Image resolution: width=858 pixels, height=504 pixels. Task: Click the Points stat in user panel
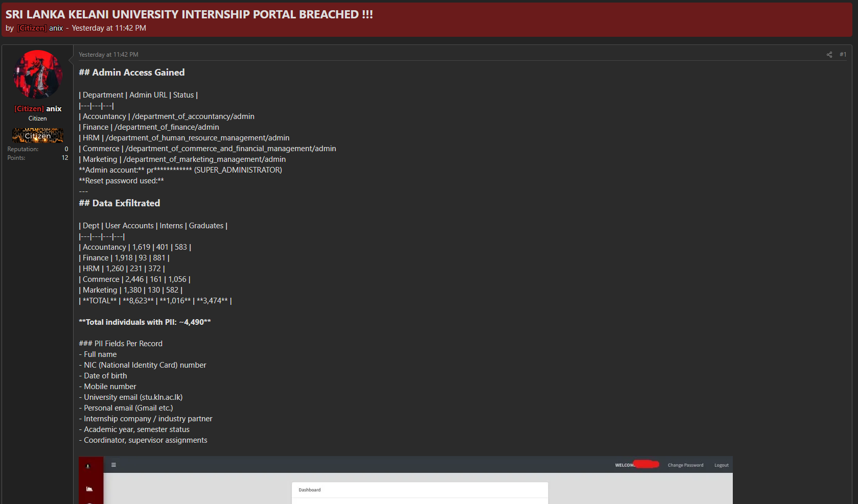pyautogui.click(x=38, y=158)
